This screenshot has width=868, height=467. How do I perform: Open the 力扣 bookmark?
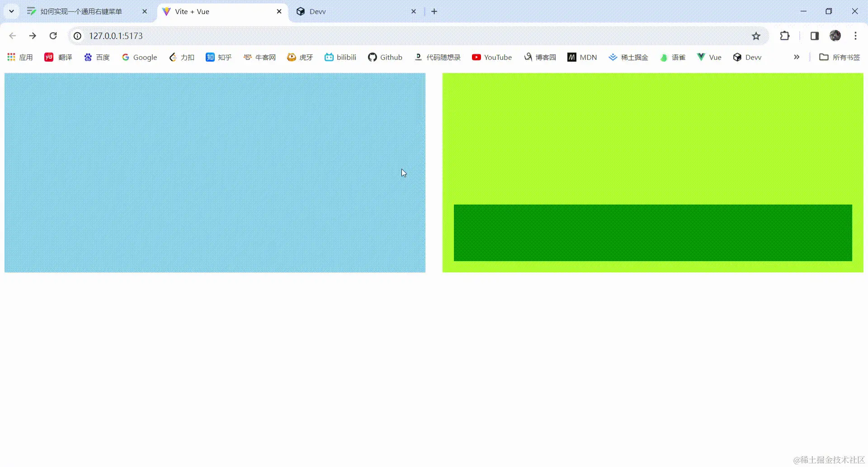(x=182, y=57)
